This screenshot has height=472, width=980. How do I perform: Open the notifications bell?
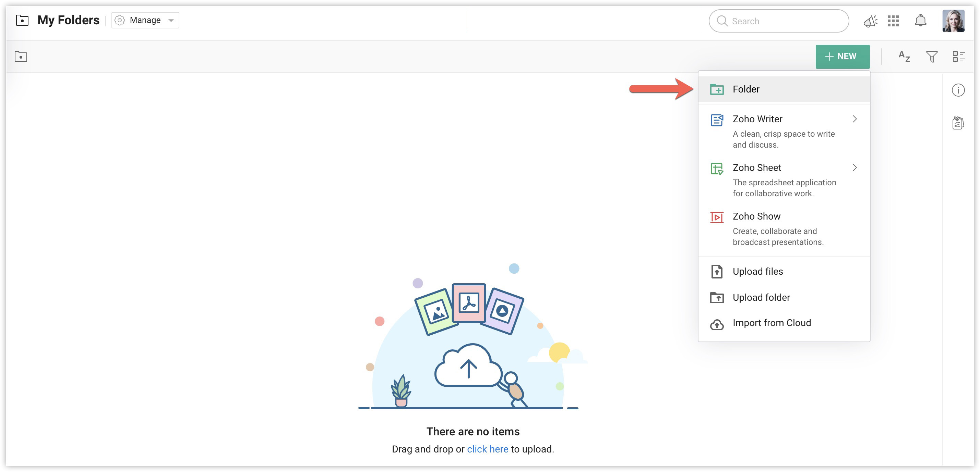(x=920, y=21)
